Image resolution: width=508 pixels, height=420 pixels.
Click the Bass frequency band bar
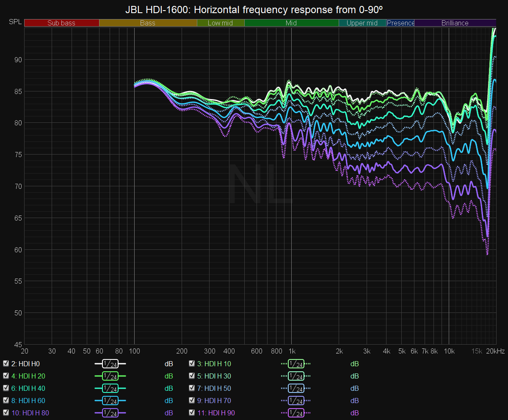click(x=148, y=23)
